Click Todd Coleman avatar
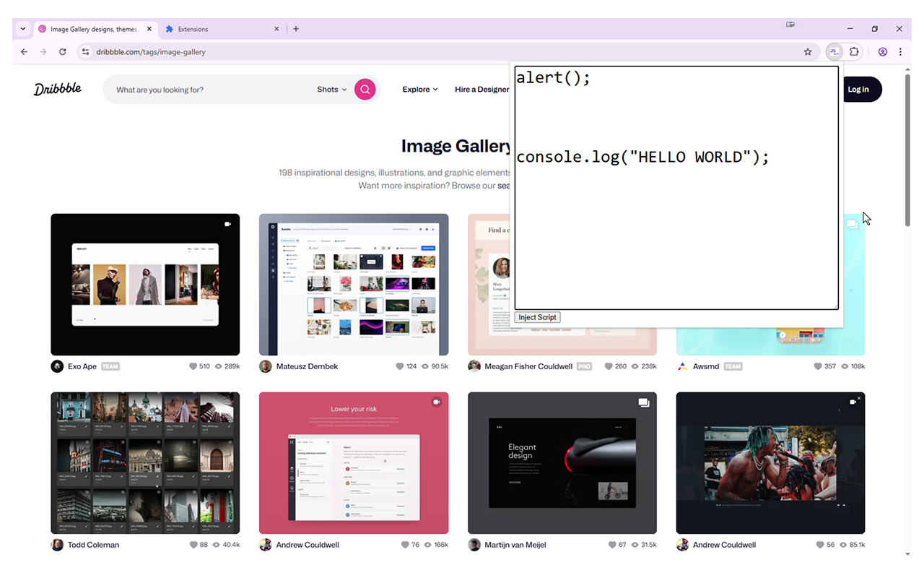Viewport: 924px width, 578px height. click(x=57, y=545)
